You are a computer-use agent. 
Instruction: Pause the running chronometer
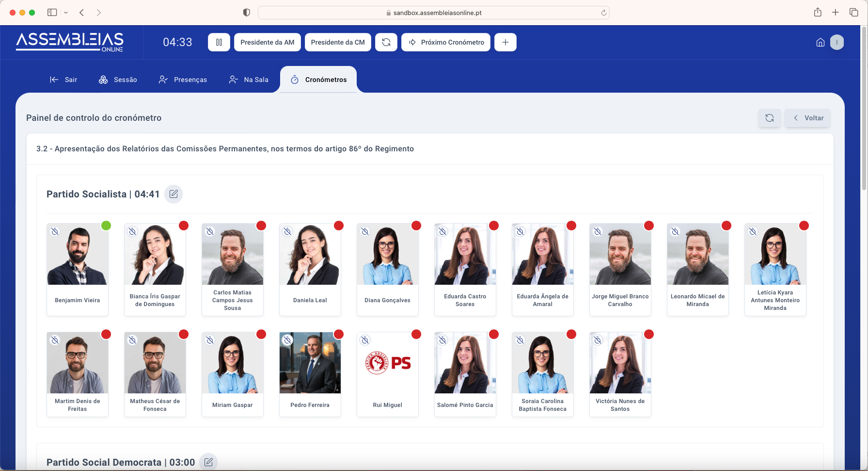coord(219,42)
